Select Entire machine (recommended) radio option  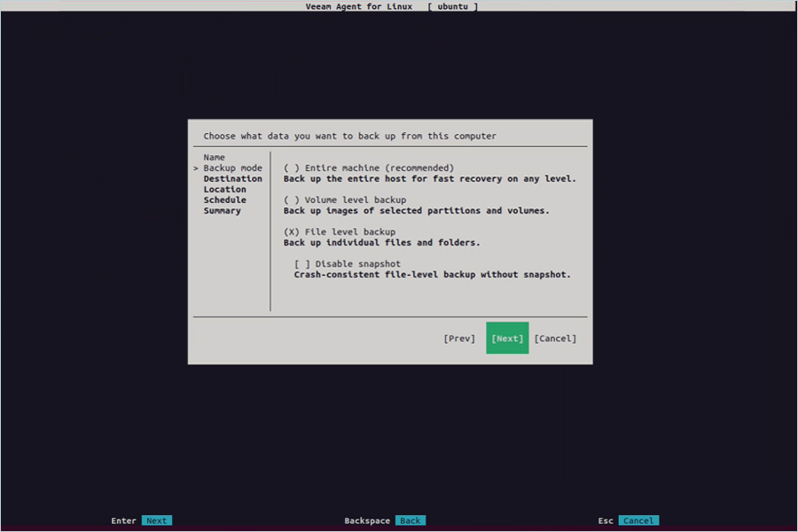coord(369,168)
